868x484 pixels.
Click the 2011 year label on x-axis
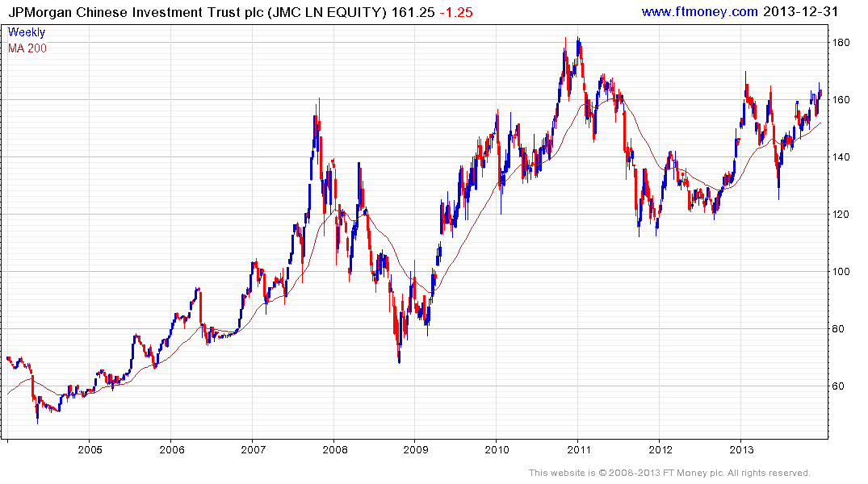pos(578,449)
